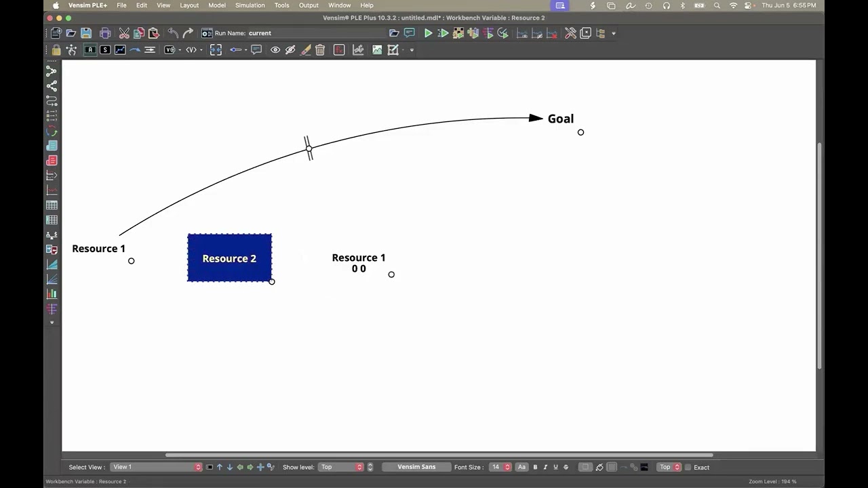The height and width of the screenshot is (488, 868).
Task: Go to previous view with up arrow
Action: (x=220, y=467)
